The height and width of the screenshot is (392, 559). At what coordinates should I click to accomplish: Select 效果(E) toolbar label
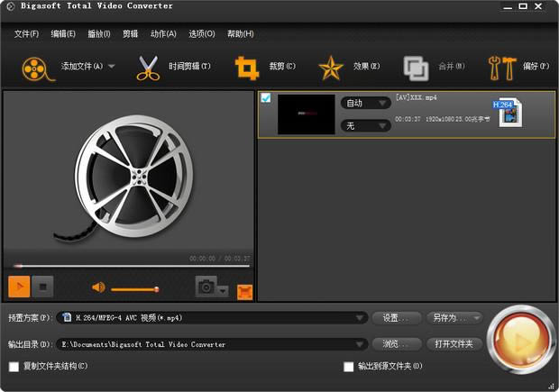[366, 66]
